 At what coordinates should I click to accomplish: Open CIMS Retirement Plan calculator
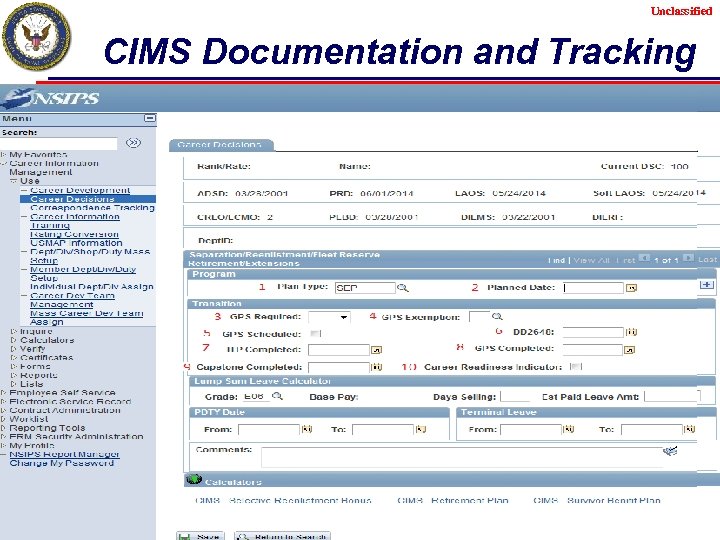(x=452, y=500)
